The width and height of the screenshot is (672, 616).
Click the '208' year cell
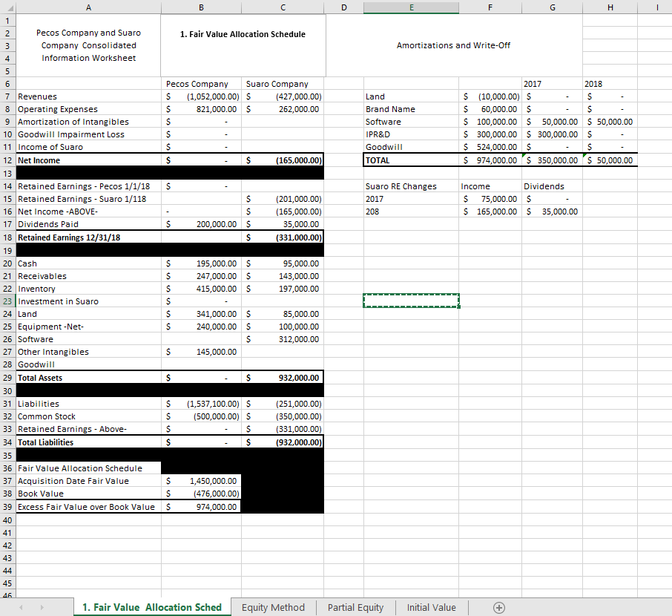[x=411, y=212]
